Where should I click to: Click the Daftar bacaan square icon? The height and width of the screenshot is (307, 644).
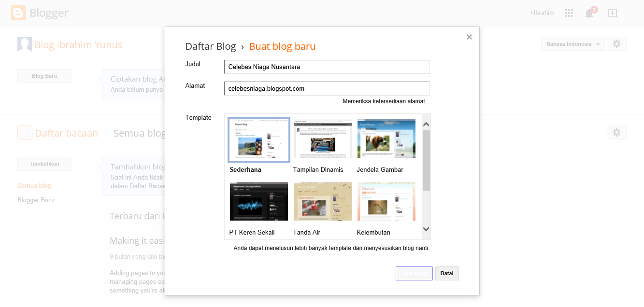coord(25,132)
